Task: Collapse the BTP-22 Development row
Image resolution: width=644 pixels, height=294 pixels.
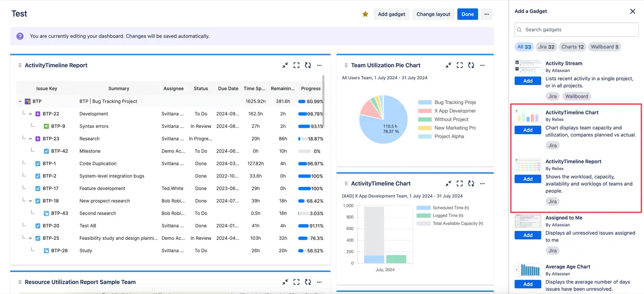Action: click(x=30, y=114)
